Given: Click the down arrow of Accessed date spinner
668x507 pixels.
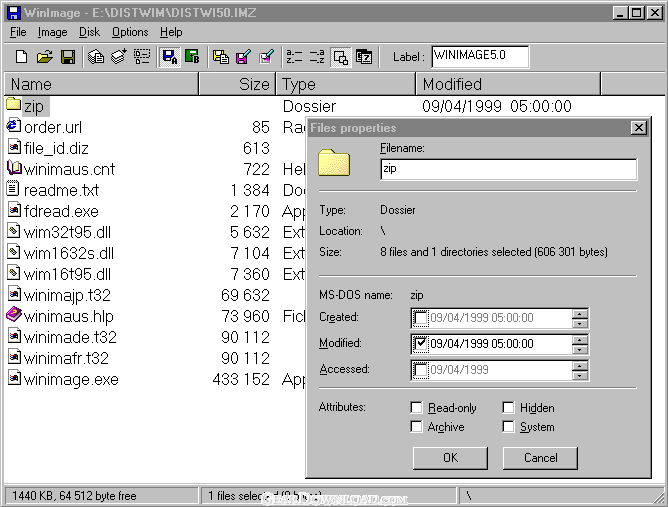Looking at the screenshot, I should (x=579, y=375).
